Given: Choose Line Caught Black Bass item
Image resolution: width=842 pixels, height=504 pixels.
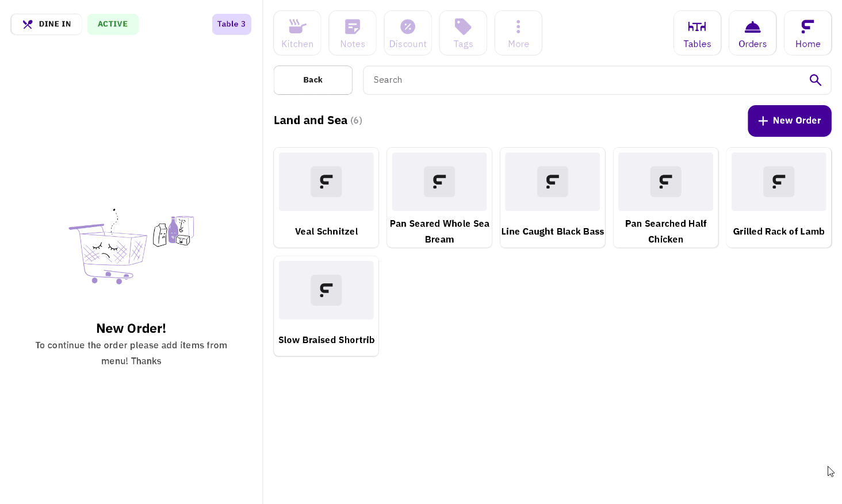Looking at the screenshot, I should (x=552, y=197).
